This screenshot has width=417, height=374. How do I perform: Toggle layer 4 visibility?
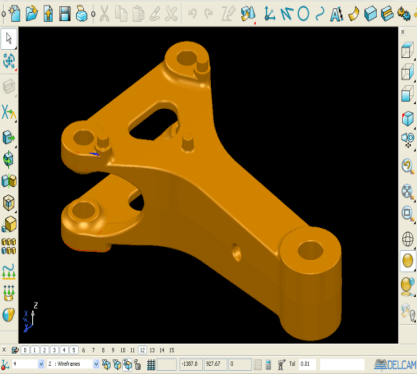[64, 350]
